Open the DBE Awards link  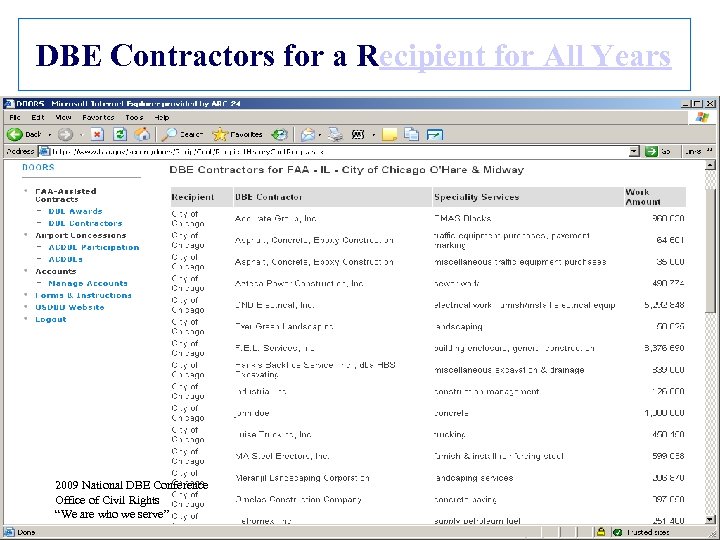point(75,211)
